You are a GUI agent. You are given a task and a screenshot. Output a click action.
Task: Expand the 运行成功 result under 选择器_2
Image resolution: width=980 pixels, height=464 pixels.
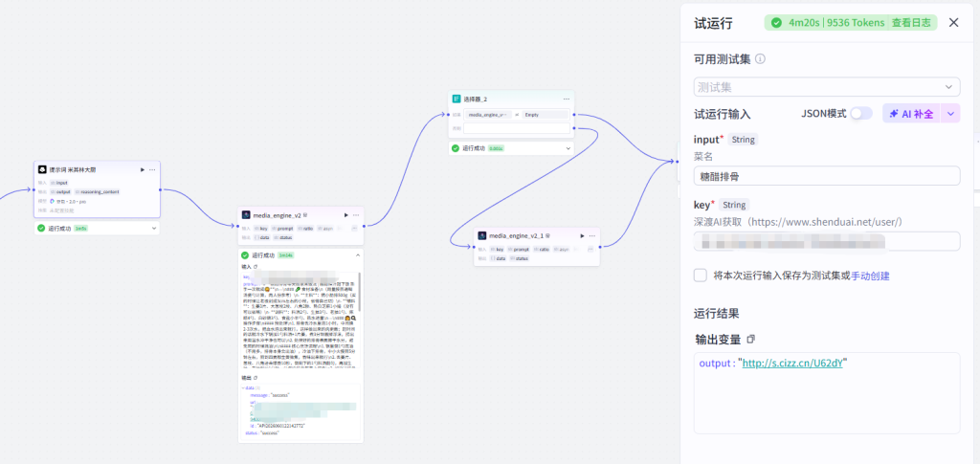(x=568, y=148)
